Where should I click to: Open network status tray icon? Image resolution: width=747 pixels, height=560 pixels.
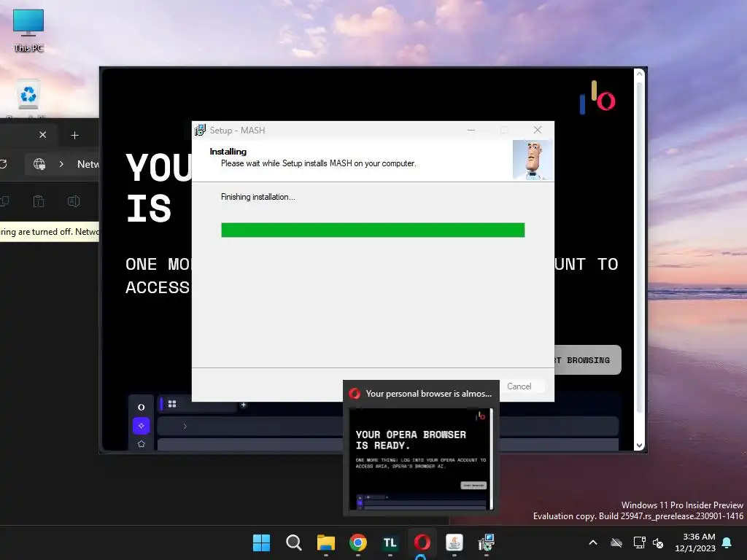point(639,542)
